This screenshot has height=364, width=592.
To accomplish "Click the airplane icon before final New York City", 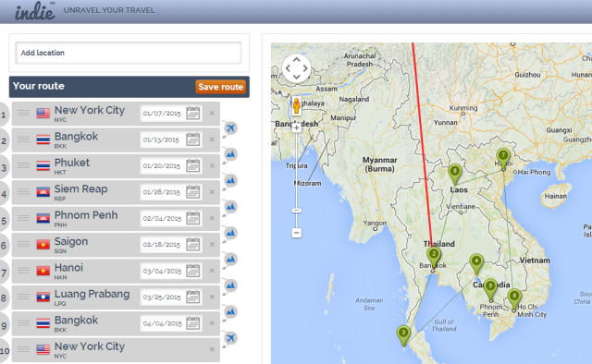I will point(230,338).
